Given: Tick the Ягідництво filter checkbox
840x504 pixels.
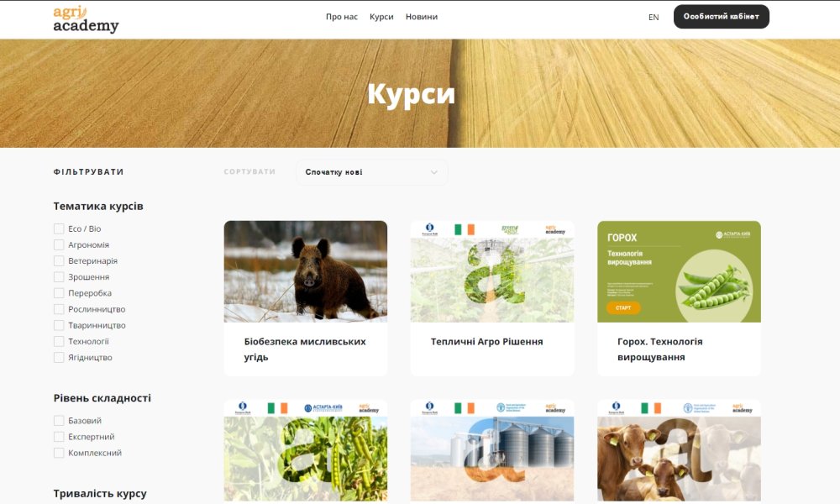Looking at the screenshot, I should [x=59, y=357].
